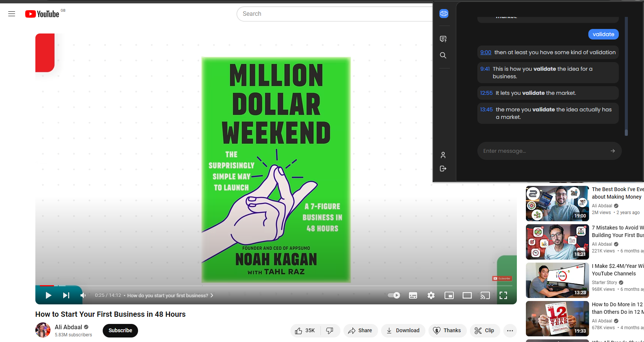Click the log out icon in extension sidebar
644x342 pixels.
(443, 169)
